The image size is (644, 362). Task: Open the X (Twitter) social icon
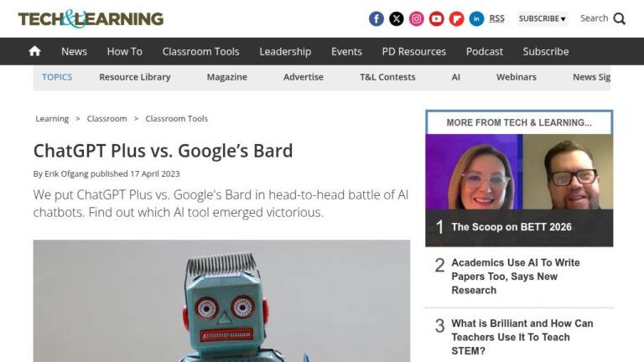click(x=397, y=19)
